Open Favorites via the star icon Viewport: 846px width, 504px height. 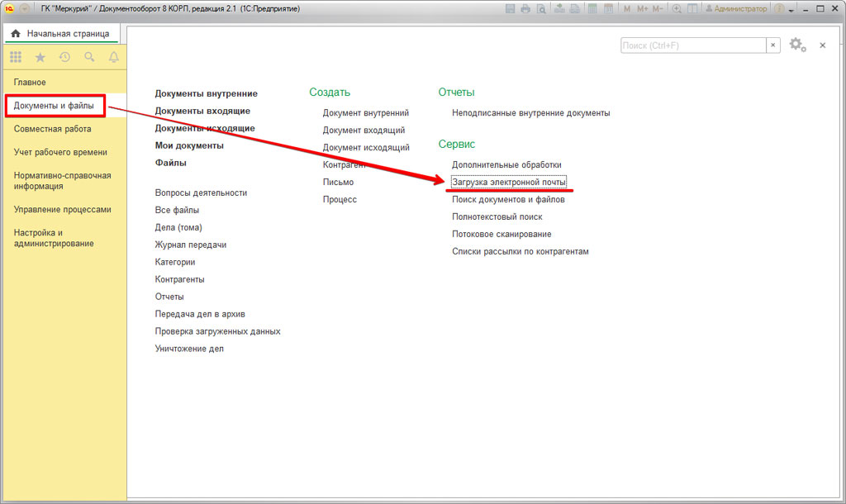point(40,57)
